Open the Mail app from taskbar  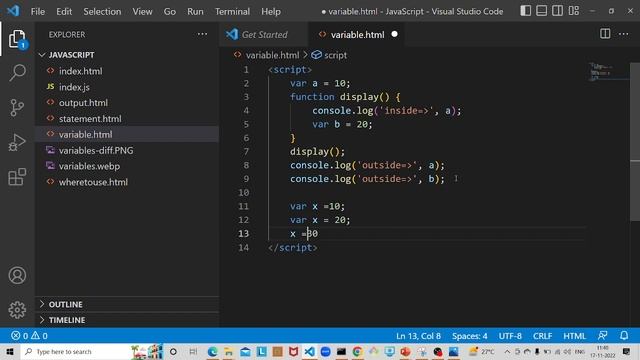tap(245, 351)
